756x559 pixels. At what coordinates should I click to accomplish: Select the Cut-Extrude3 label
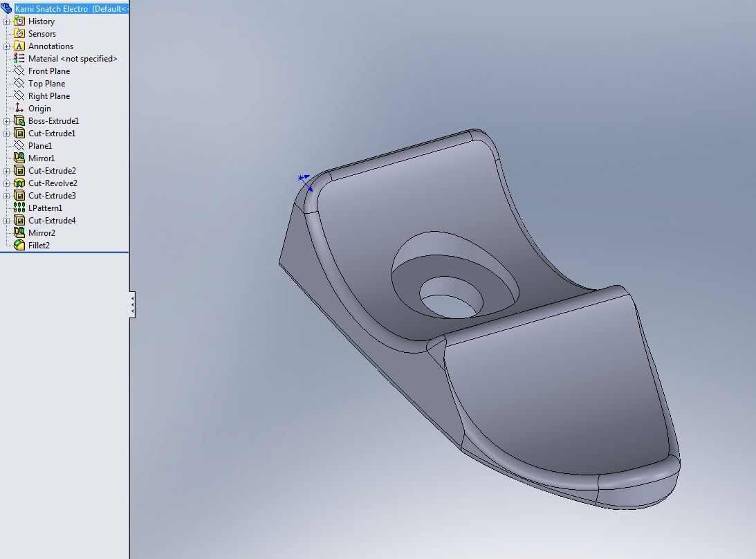pos(52,195)
